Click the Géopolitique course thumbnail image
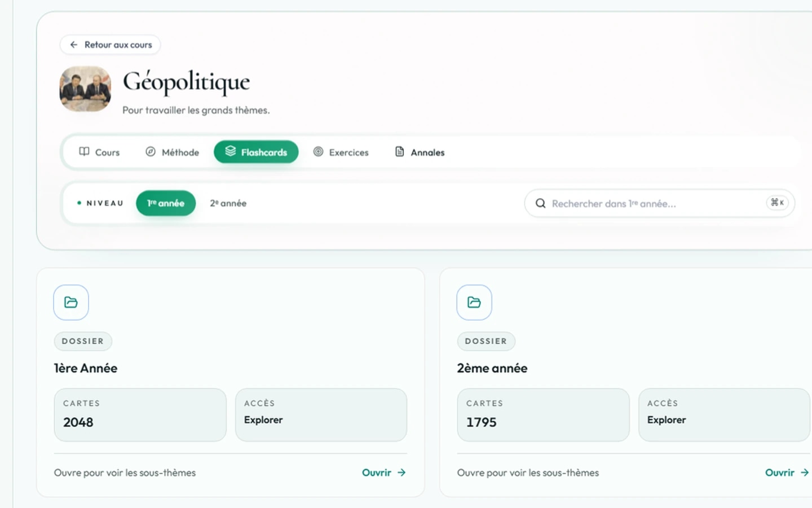This screenshot has width=812, height=508. [x=86, y=89]
